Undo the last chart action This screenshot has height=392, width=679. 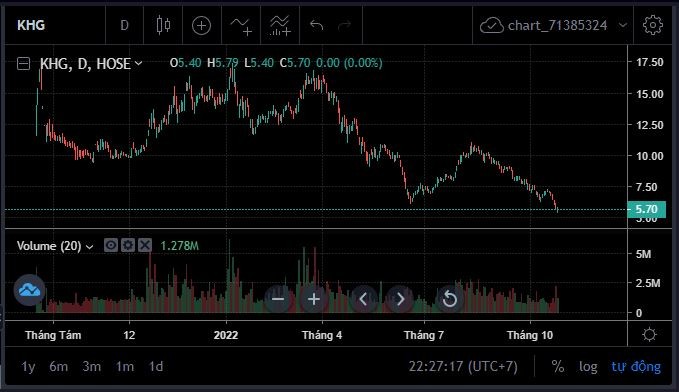click(x=317, y=26)
